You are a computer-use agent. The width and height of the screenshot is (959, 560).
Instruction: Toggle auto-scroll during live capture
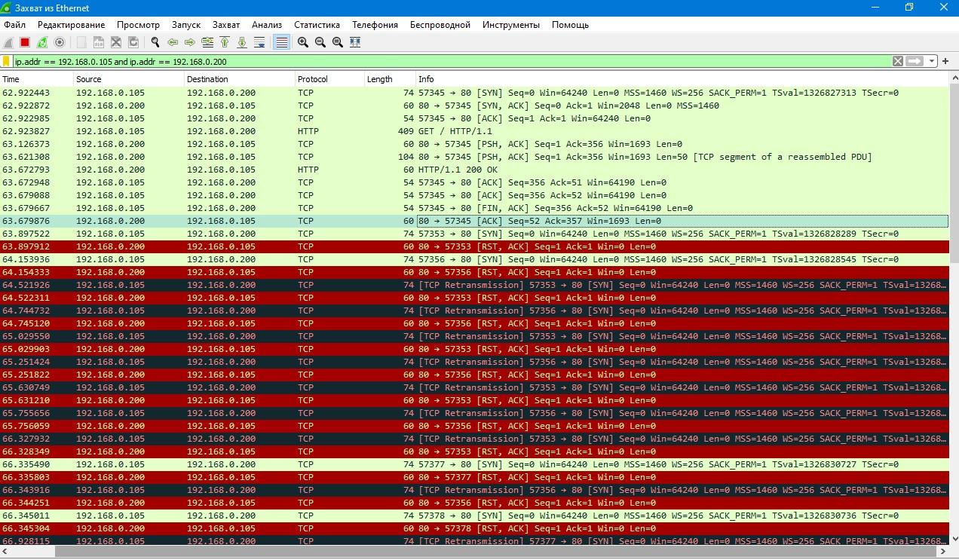tap(259, 43)
